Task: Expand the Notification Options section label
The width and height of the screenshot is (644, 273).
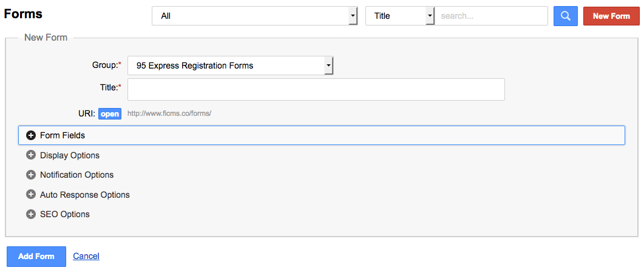Action: [76, 175]
